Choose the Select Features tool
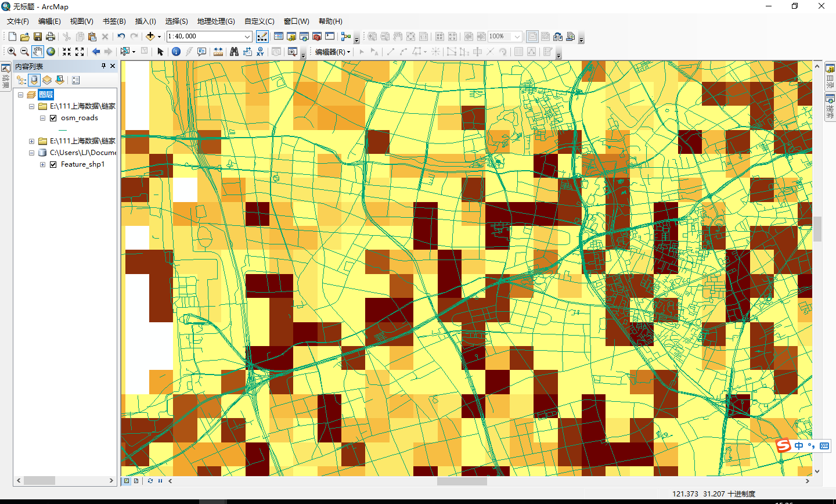The image size is (836, 504). [x=125, y=52]
